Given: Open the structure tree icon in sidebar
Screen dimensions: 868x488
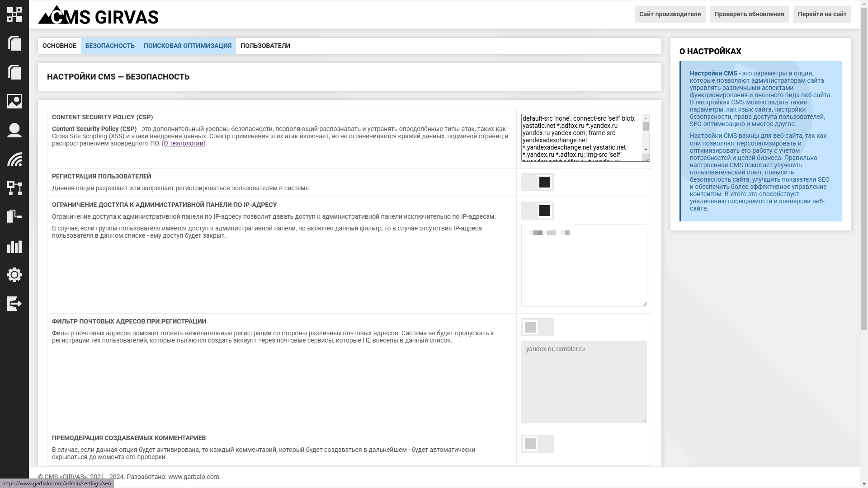Looking at the screenshot, I should click(14, 188).
